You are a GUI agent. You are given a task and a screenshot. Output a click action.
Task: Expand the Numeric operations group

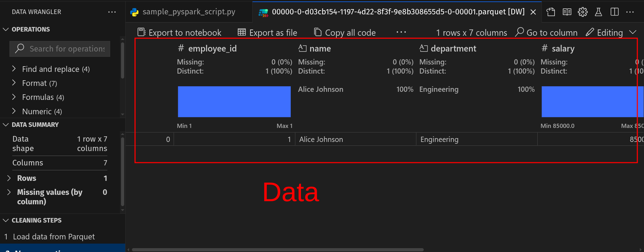14,111
